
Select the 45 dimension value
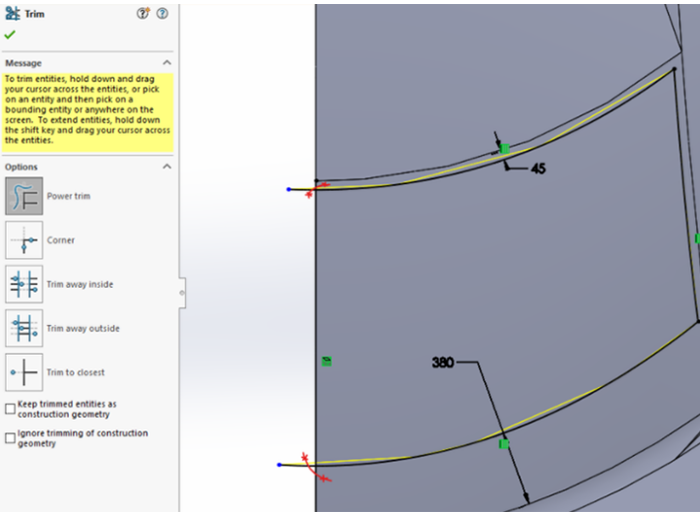click(x=538, y=168)
